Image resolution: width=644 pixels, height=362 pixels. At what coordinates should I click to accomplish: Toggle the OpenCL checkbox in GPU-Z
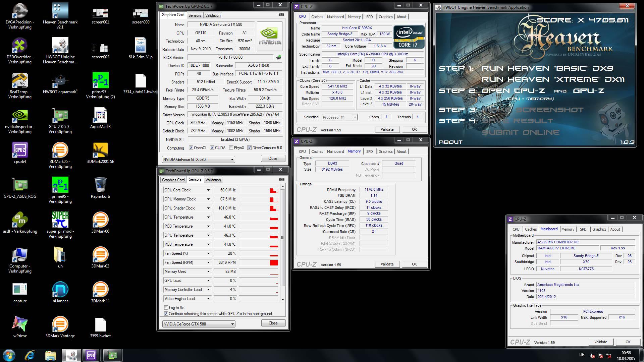(191, 148)
